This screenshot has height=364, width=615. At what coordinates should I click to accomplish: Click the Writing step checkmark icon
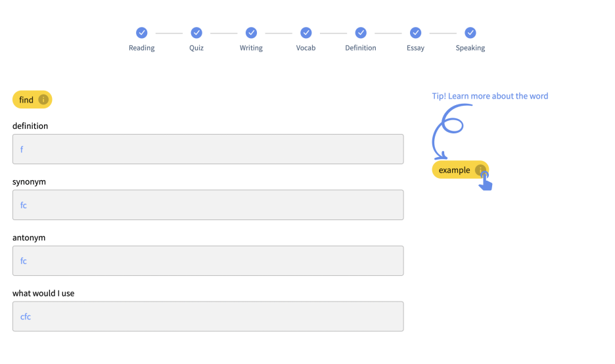tap(251, 33)
